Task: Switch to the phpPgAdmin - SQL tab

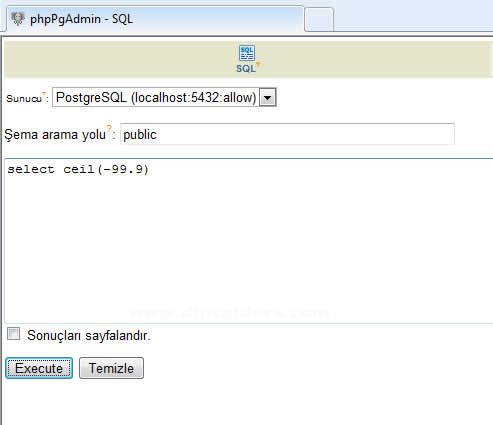Action: 155,19
